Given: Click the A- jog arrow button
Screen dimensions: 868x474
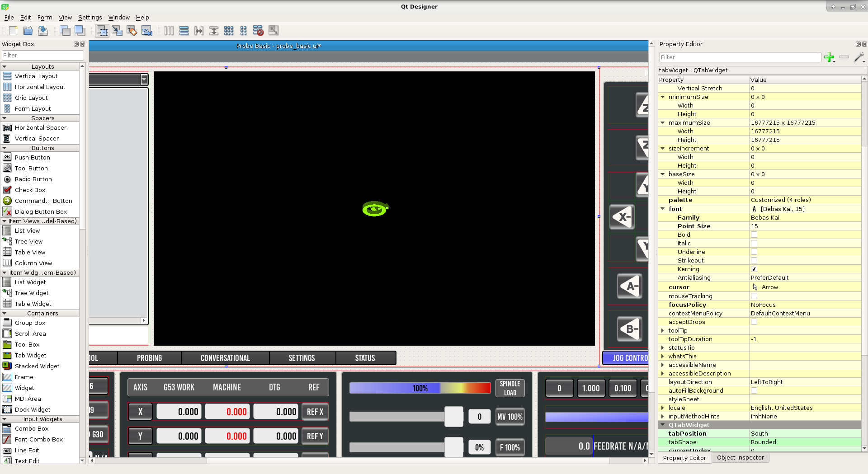Looking at the screenshot, I should pos(630,286).
